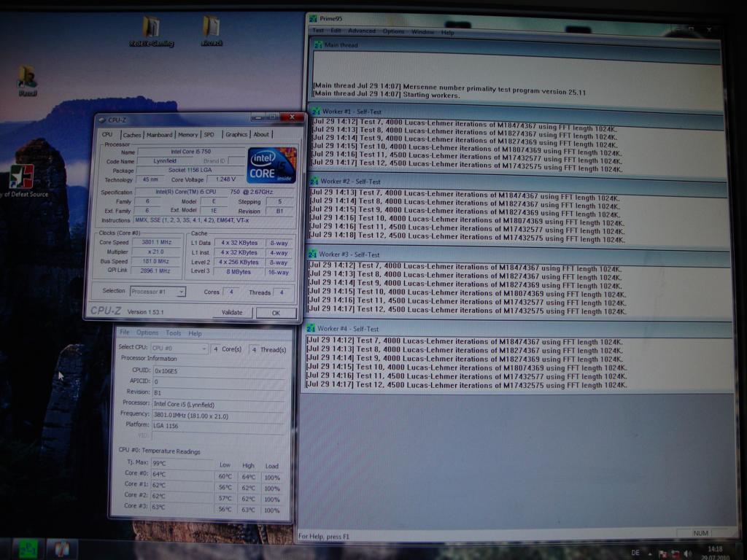Show hidden tray icons arrow
This screenshot has width=747, height=560.
[x=650, y=553]
